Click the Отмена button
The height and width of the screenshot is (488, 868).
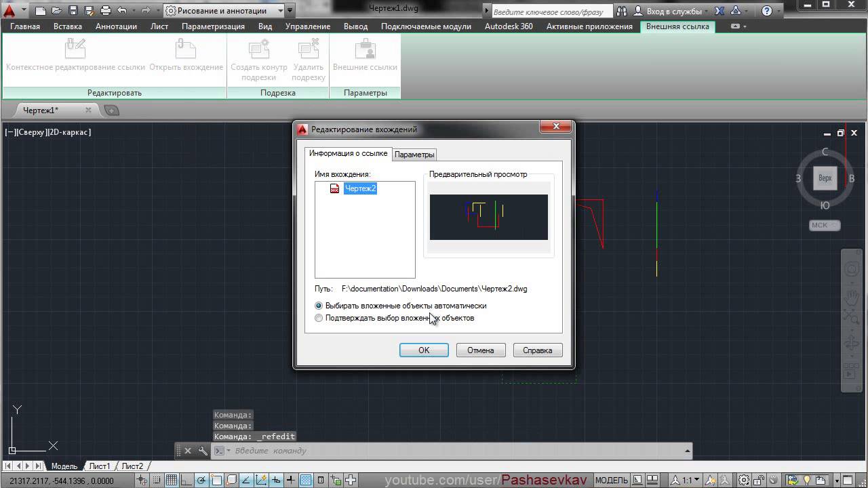tap(481, 350)
